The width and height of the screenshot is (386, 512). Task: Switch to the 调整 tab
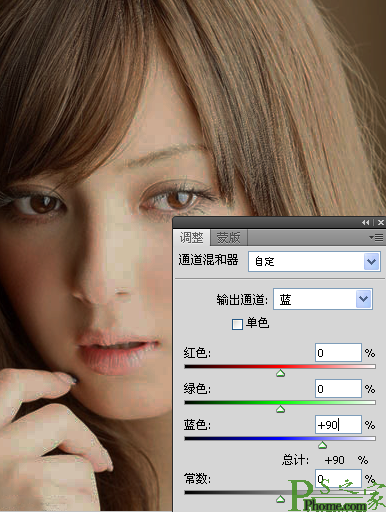[x=192, y=237]
